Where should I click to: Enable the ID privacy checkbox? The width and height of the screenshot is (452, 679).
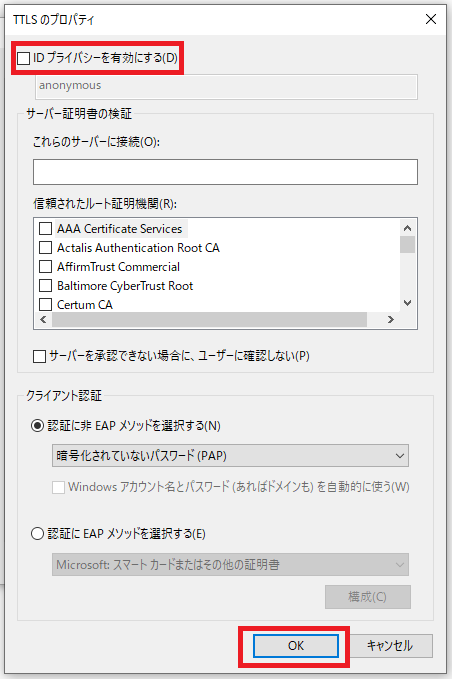coord(23,58)
